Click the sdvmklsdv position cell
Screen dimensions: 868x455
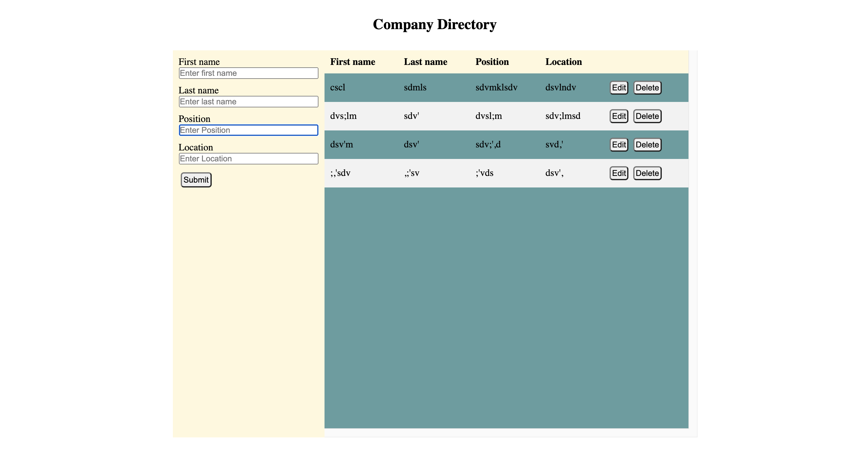496,88
